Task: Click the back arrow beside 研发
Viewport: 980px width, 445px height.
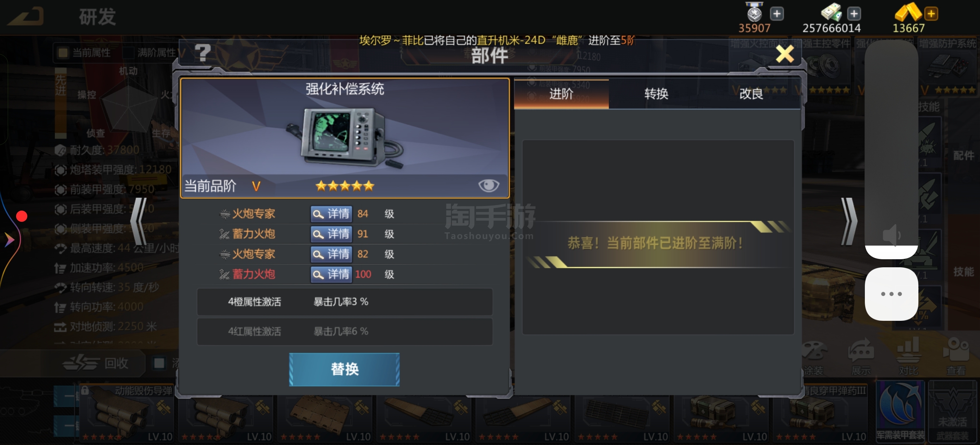Action: (26, 17)
